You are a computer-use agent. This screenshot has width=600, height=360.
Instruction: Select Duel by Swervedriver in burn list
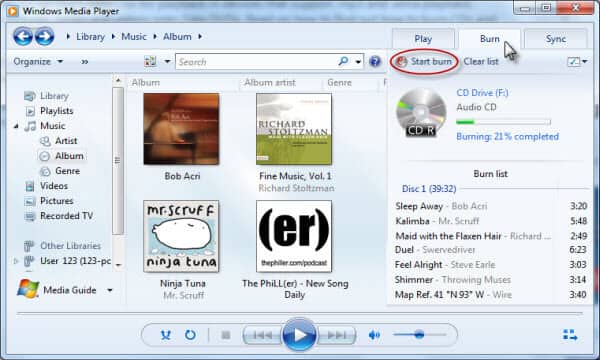[x=491, y=250]
